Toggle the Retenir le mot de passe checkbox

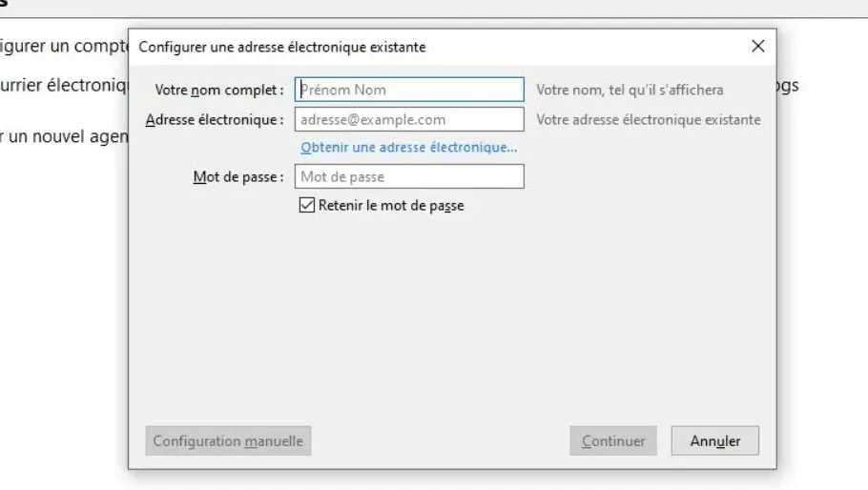coord(306,205)
